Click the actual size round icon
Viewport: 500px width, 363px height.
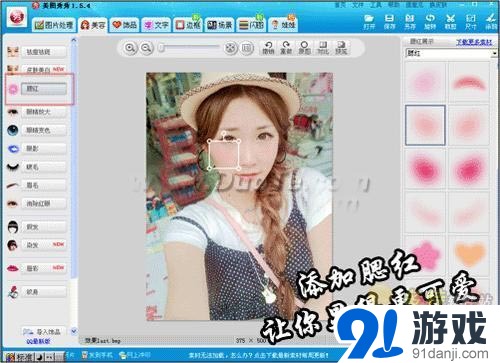click(247, 48)
